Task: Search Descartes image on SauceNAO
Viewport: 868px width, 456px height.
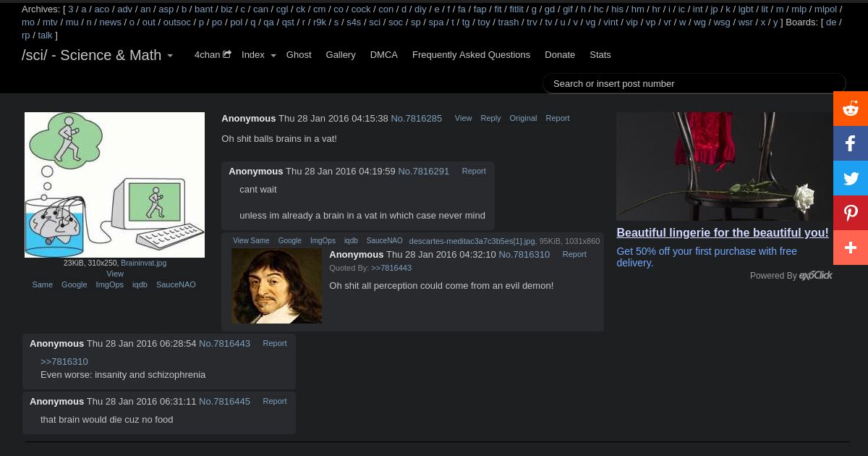Action: coord(384,240)
